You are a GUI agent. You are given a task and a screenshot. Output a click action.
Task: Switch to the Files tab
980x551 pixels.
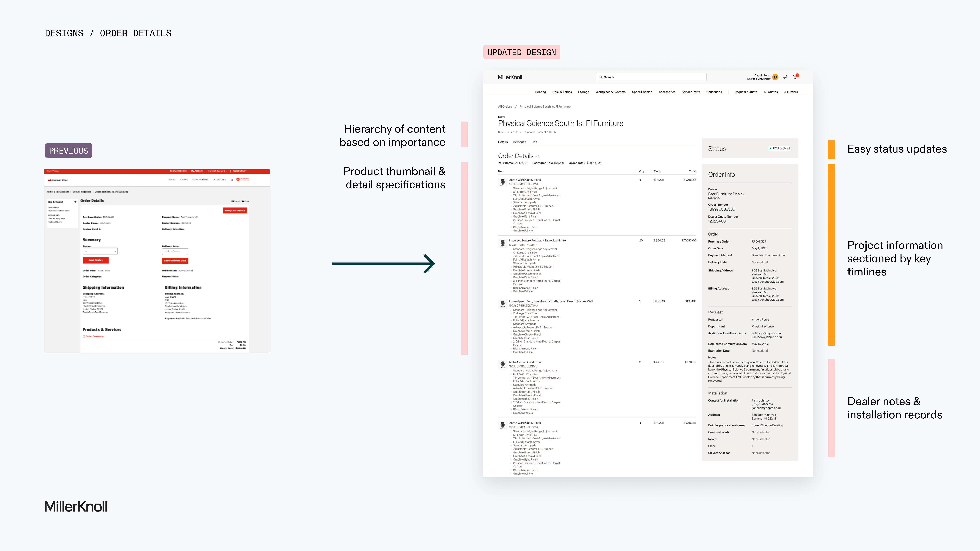[534, 142]
